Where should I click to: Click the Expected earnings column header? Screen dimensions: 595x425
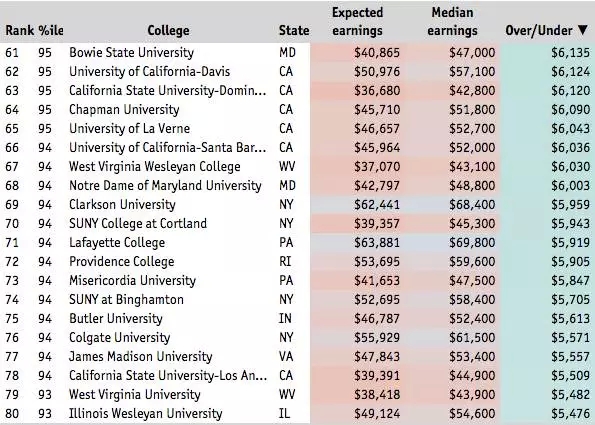click(x=357, y=22)
